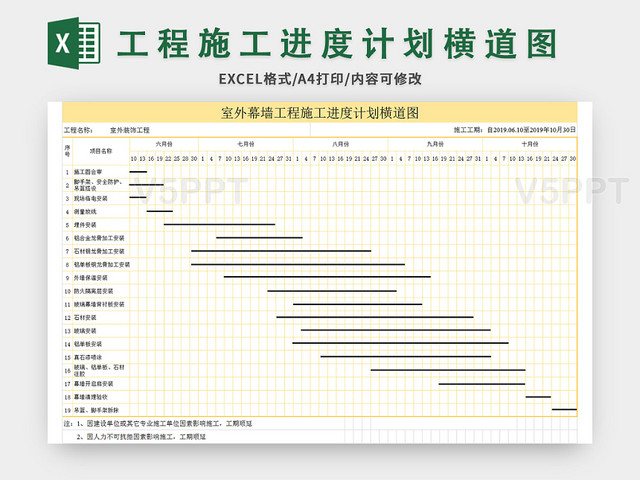Image resolution: width=640 pixels, height=480 pixels.
Task: Click the Gantt bar for row 16 注胶
Action: 448,370
